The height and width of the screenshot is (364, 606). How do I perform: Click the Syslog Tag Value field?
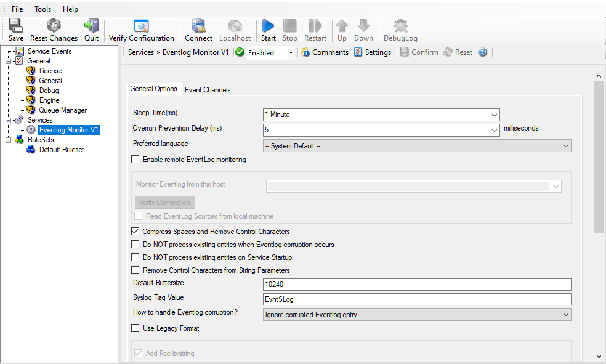click(x=416, y=299)
